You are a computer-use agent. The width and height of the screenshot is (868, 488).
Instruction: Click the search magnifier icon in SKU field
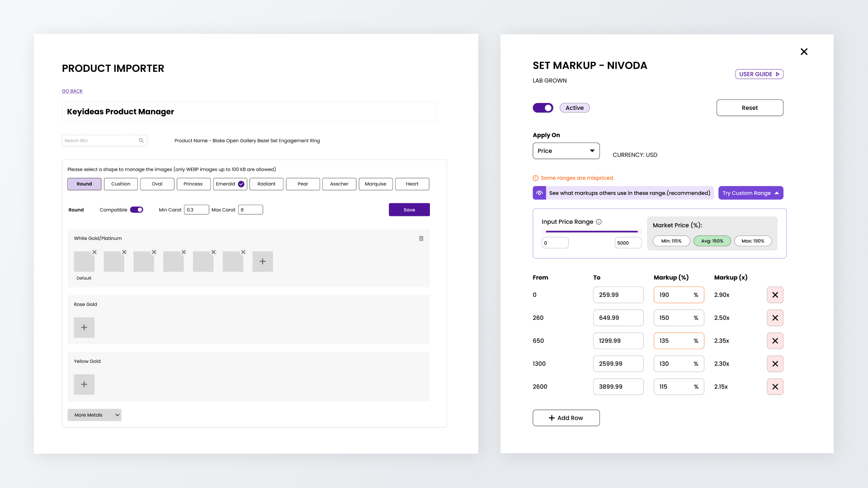(x=141, y=141)
